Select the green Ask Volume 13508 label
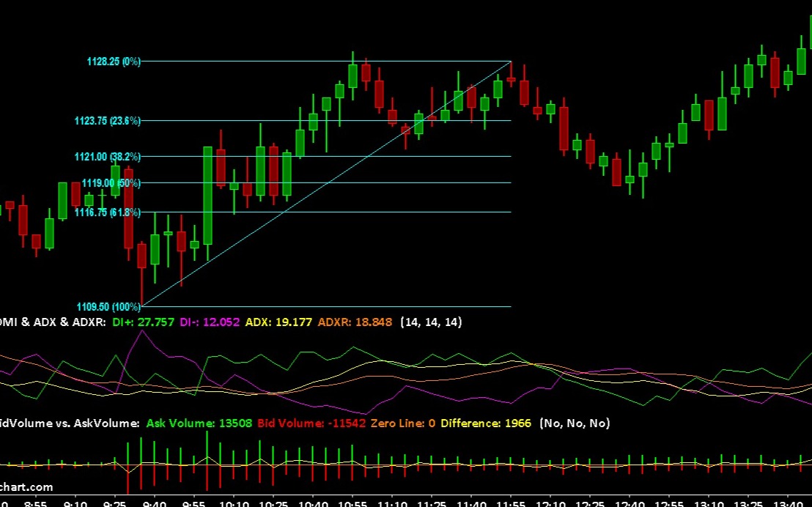The image size is (812, 507). pyautogui.click(x=199, y=423)
